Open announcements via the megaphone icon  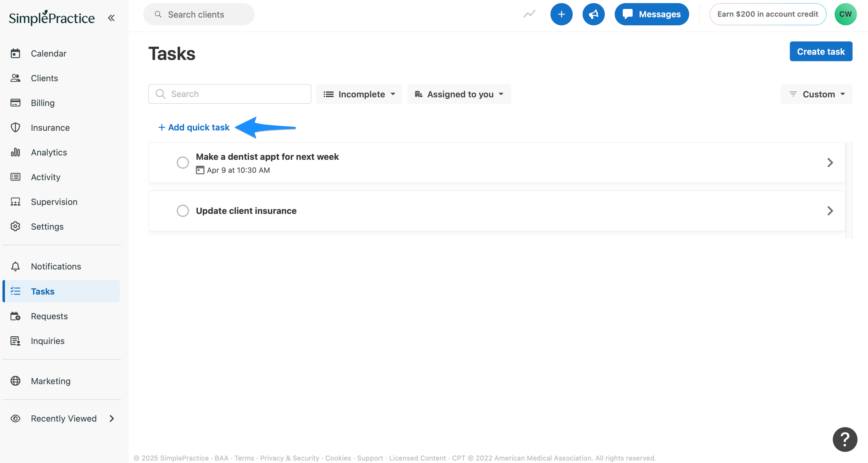point(593,14)
